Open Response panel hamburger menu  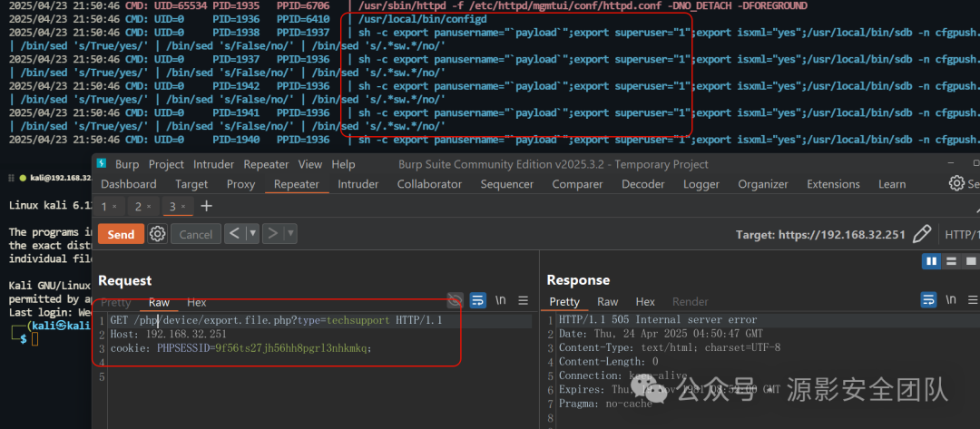click(974, 300)
